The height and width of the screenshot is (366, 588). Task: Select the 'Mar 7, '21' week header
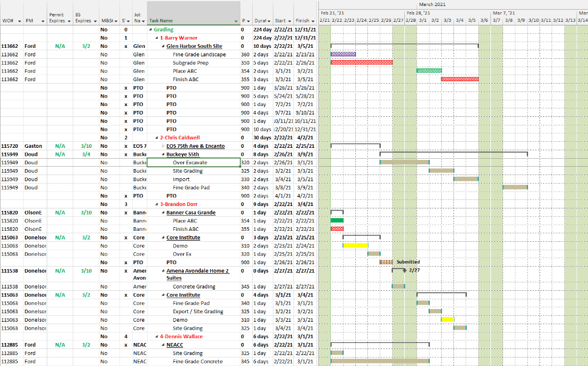(504, 13)
